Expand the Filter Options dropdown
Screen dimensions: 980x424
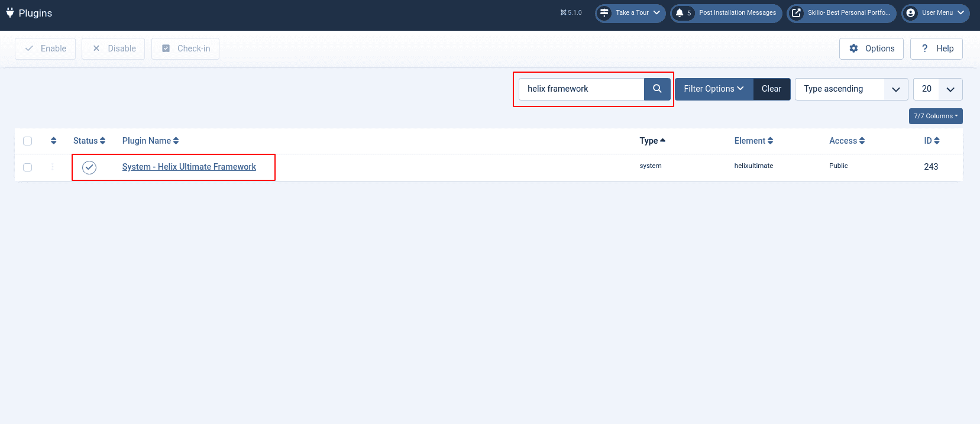point(713,89)
